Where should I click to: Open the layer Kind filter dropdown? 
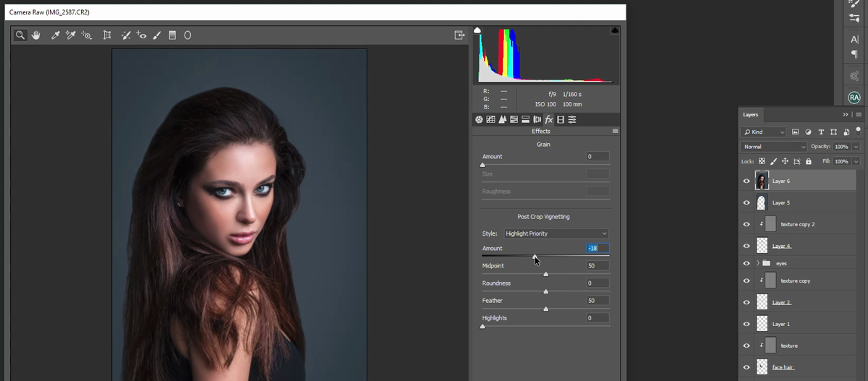pyautogui.click(x=764, y=132)
